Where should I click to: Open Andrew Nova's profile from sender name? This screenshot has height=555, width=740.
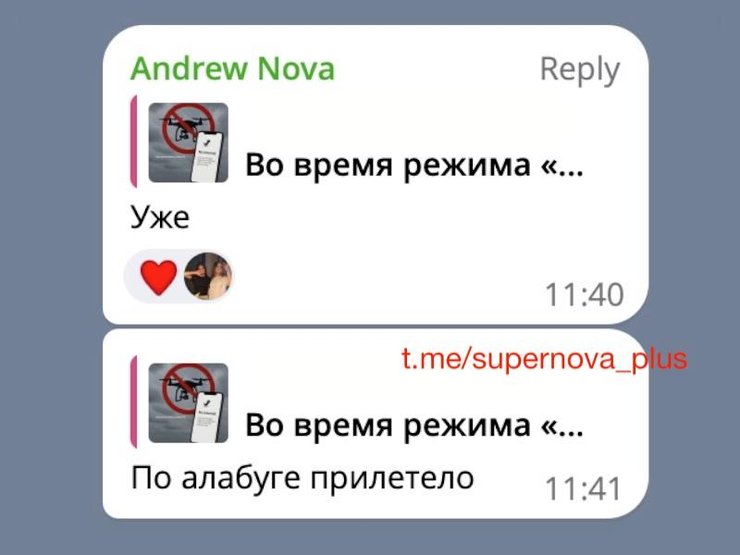tap(232, 69)
